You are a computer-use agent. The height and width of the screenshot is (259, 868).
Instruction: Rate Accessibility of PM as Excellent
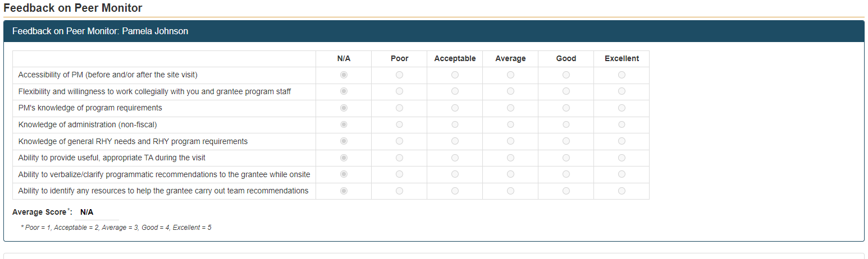622,75
